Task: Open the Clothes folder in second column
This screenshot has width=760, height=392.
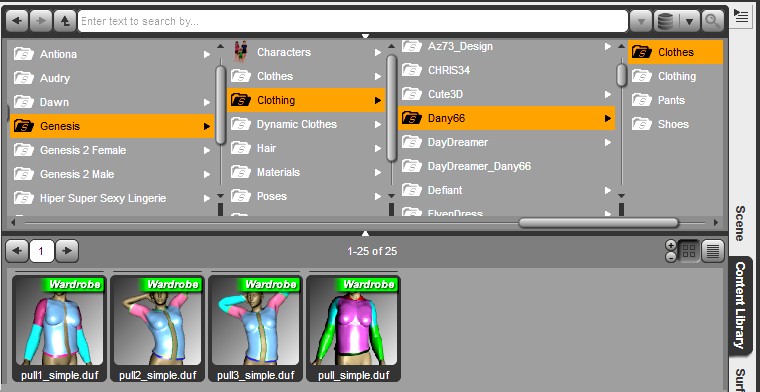Action: click(x=306, y=76)
